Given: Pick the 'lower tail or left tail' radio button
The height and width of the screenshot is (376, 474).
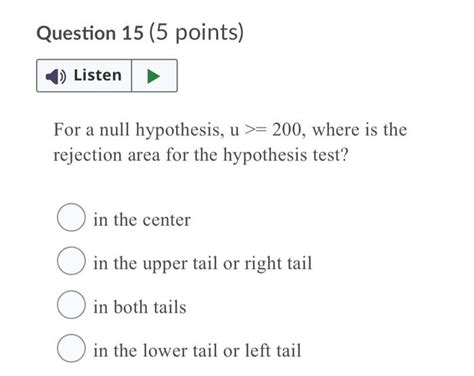Looking at the screenshot, I should click(71, 348).
